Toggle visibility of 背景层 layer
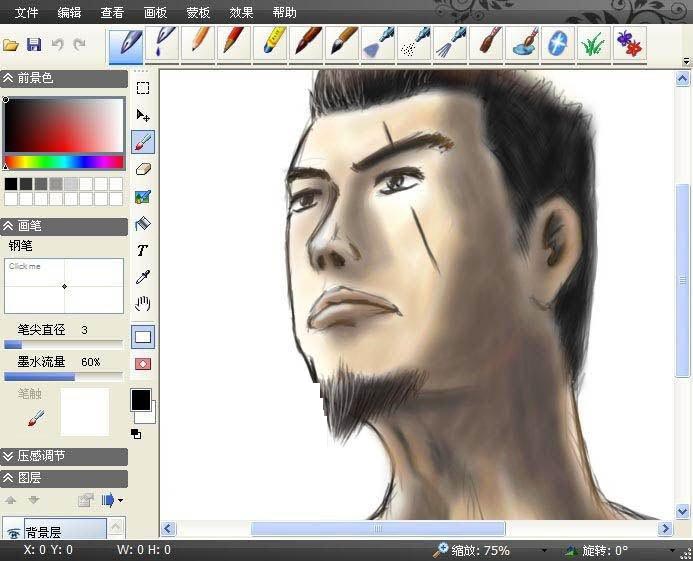The height and width of the screenshot is (561, 693). click(x=14, y=534)
